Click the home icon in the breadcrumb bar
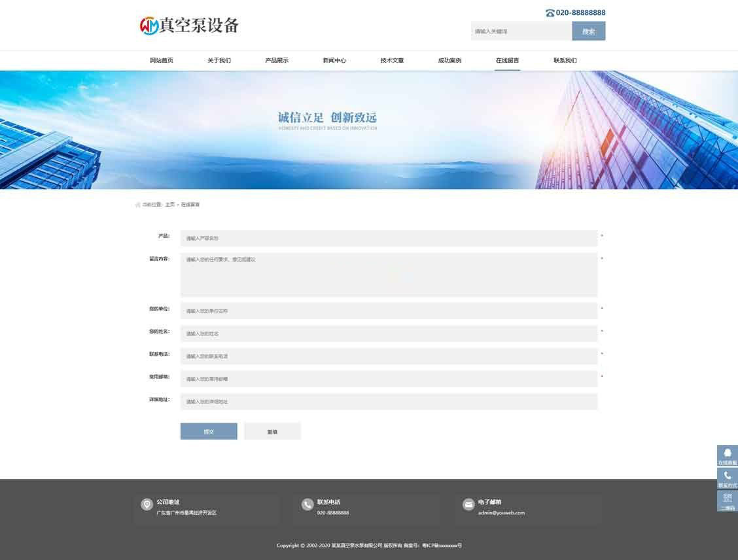 [x=137, y=204]
